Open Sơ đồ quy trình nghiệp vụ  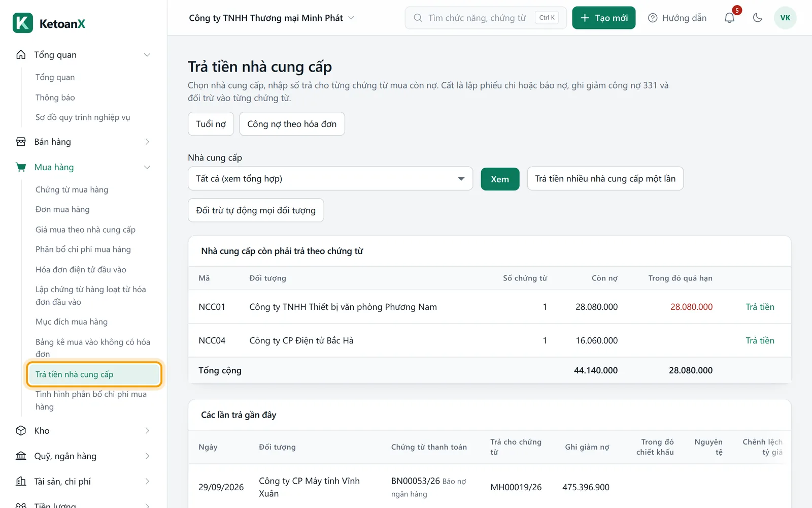[83, 117]
